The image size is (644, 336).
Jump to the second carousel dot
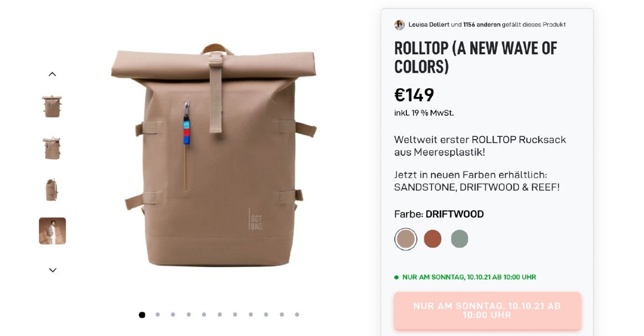(158, 315)
